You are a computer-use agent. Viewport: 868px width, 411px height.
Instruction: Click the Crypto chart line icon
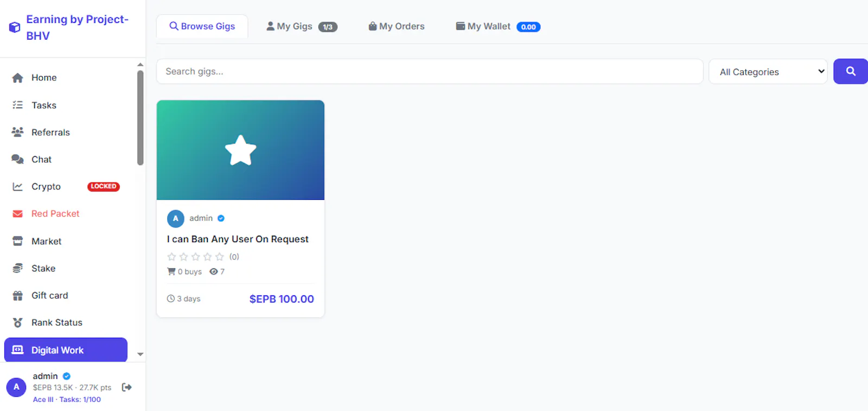17,186
